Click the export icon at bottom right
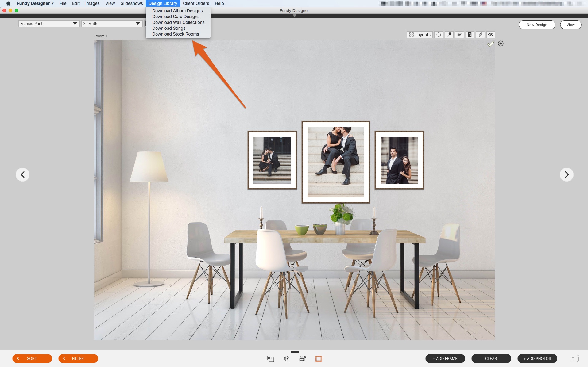Screen dimensions: 588x367 coord(574,358)
